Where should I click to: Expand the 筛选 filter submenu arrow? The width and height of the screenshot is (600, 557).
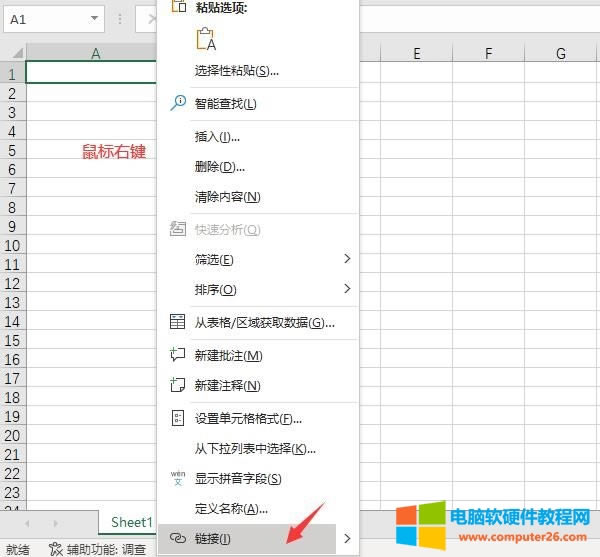coord(347,259)
